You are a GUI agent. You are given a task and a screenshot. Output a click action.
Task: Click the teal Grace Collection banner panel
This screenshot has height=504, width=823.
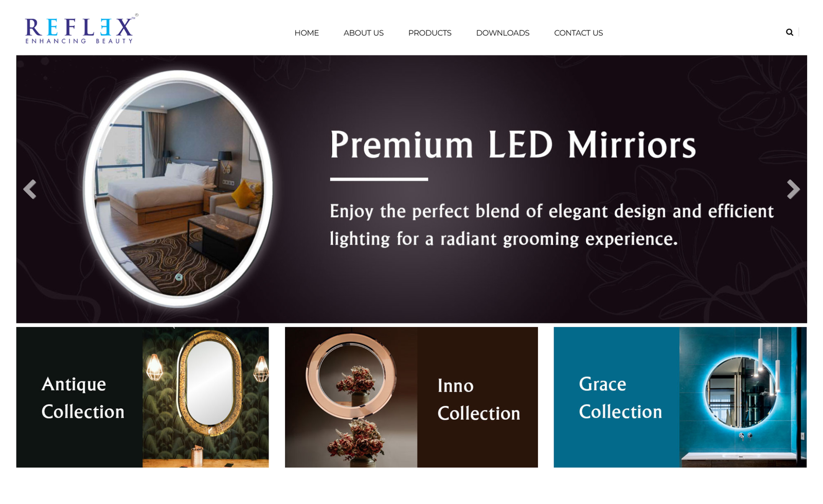[x=680, y=397]
